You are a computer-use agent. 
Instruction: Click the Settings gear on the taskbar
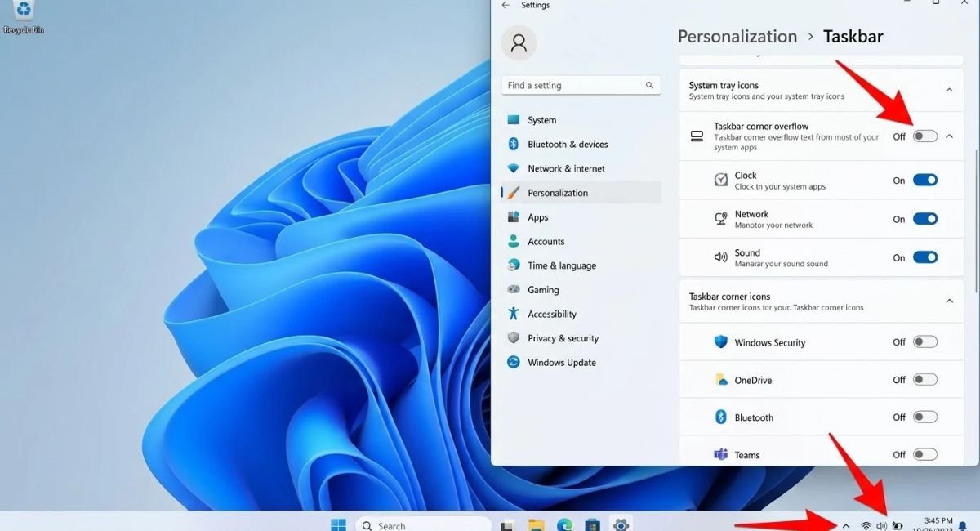(621, 524)
